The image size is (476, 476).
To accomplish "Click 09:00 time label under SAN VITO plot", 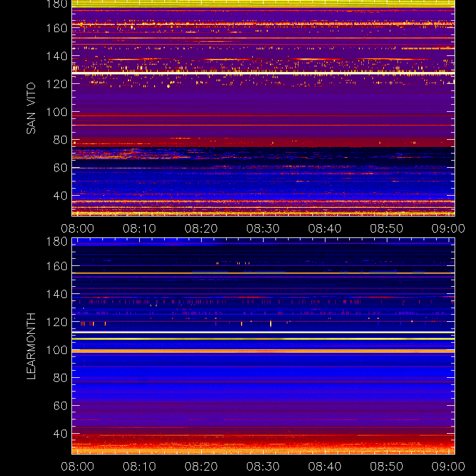I will click(449, 228).
